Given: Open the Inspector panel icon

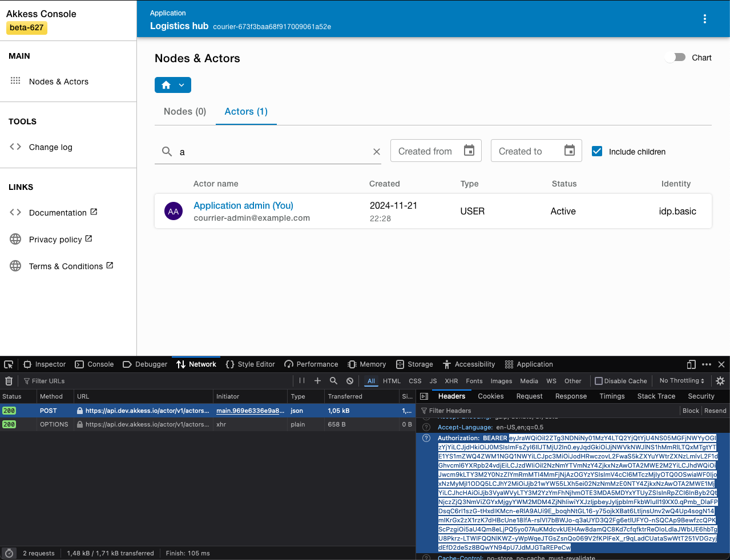Looking at the screenshot, I should 27,364.
